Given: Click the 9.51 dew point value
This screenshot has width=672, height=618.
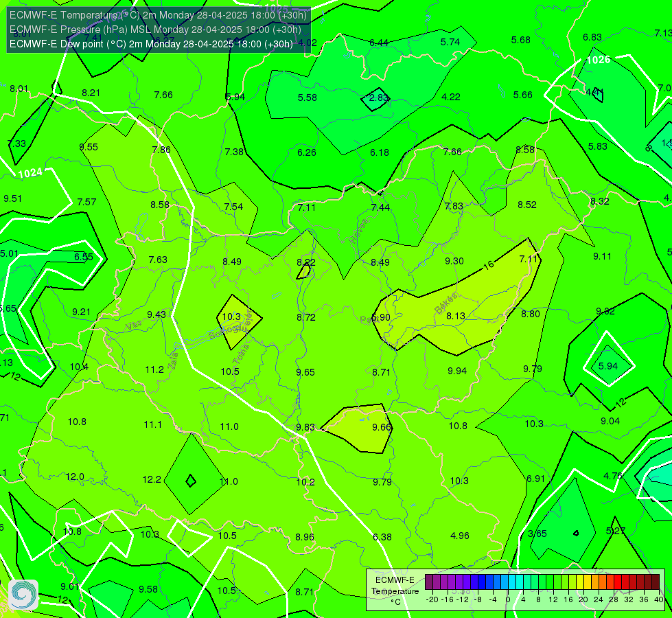Looking at the screenshot, I should click(13, 198).
